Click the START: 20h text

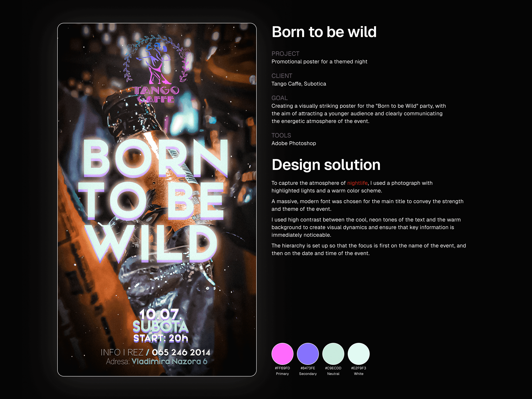click(x=161, y=338)
